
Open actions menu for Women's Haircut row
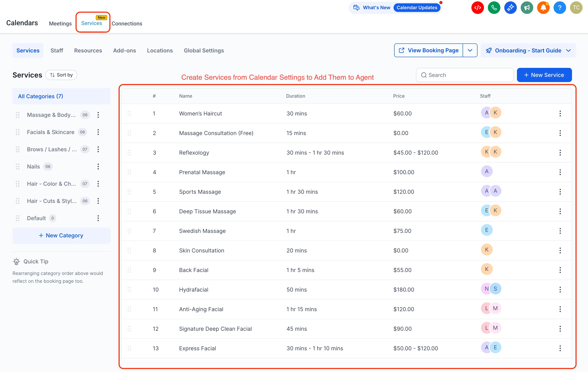pos(560,113)
